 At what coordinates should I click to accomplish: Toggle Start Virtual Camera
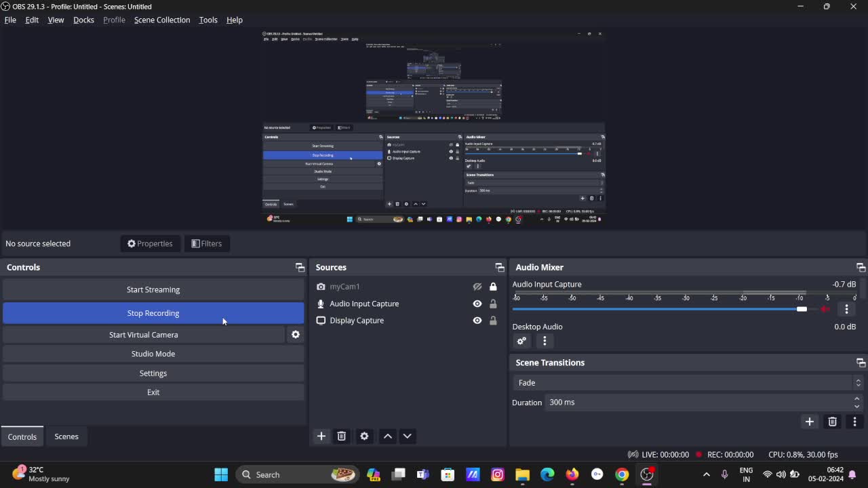144,335
